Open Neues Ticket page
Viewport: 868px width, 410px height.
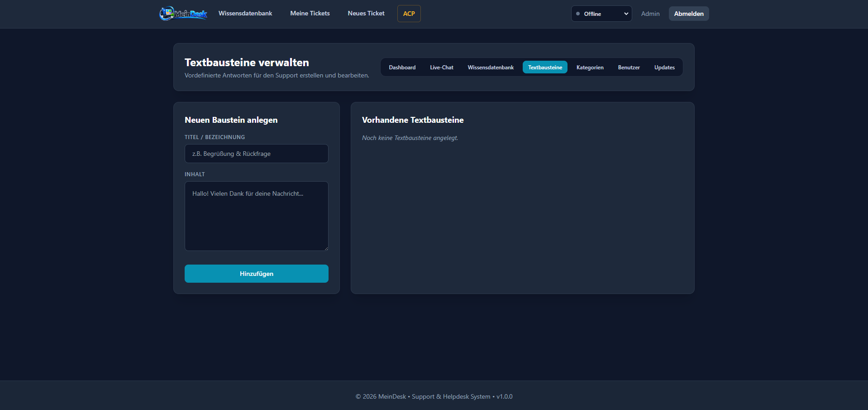366,14
